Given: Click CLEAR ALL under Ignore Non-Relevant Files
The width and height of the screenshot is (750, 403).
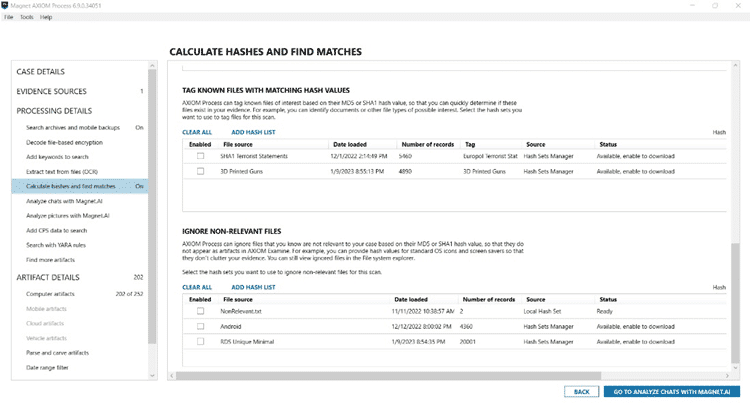Looking at the screenshot, I should tap(197, 287).
